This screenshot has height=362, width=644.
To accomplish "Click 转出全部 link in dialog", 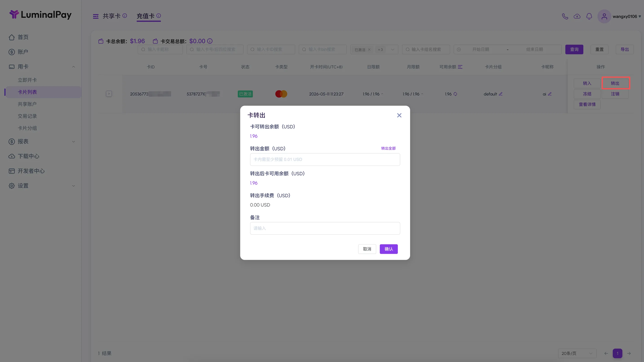I will click(388, 148).
